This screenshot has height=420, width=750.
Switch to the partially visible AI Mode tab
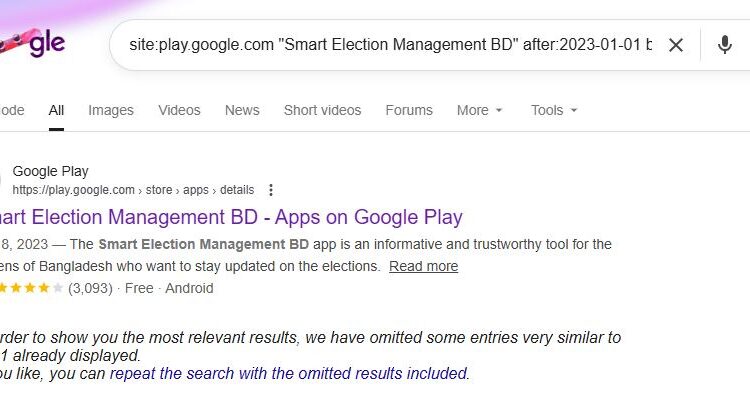(x=10, y=110)
